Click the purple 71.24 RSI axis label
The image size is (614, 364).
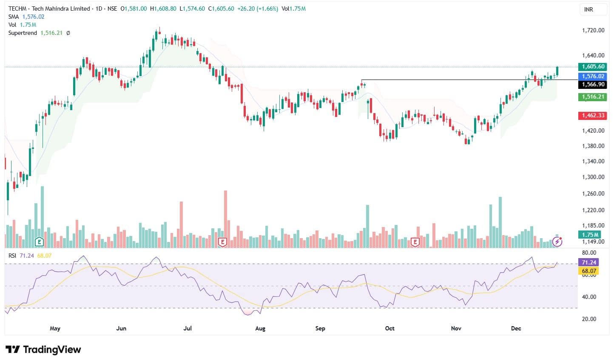click(x=588, y=263)
